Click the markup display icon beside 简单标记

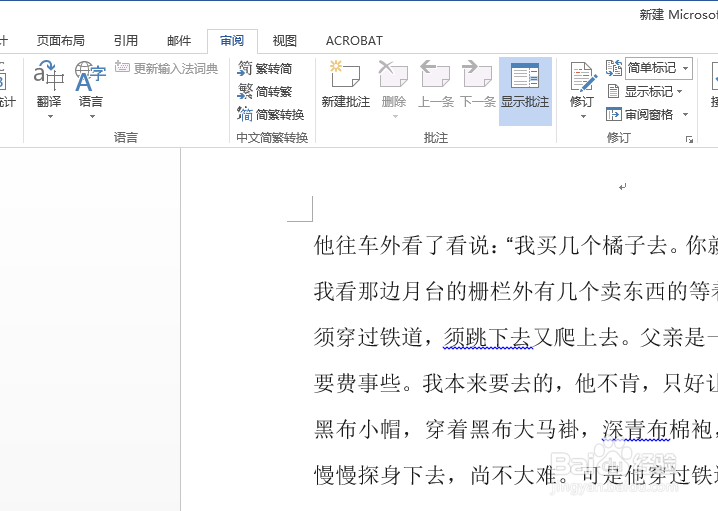(614, 68)
